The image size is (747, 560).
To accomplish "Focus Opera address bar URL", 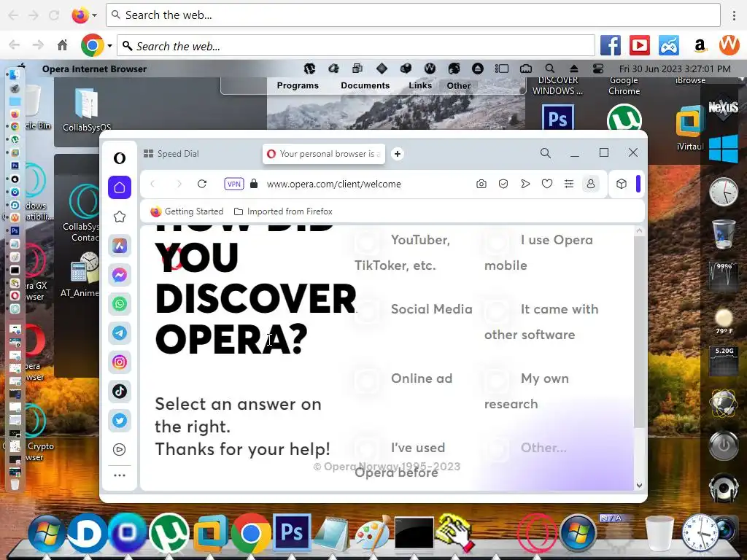I will coord(333,184).
